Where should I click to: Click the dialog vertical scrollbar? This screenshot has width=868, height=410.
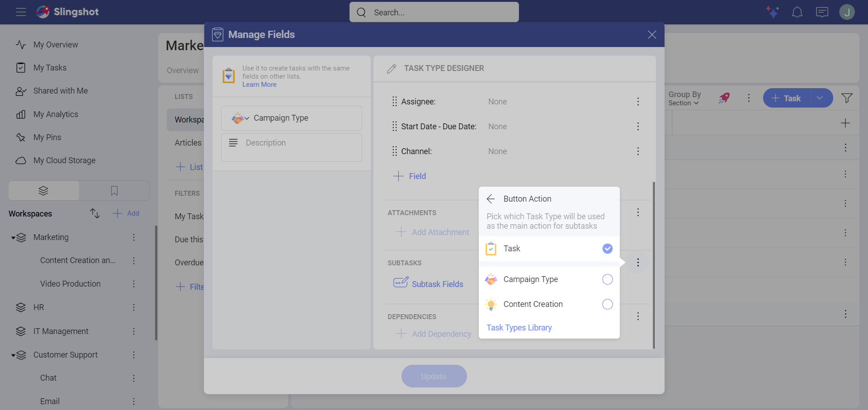click(x=654, y=265)
